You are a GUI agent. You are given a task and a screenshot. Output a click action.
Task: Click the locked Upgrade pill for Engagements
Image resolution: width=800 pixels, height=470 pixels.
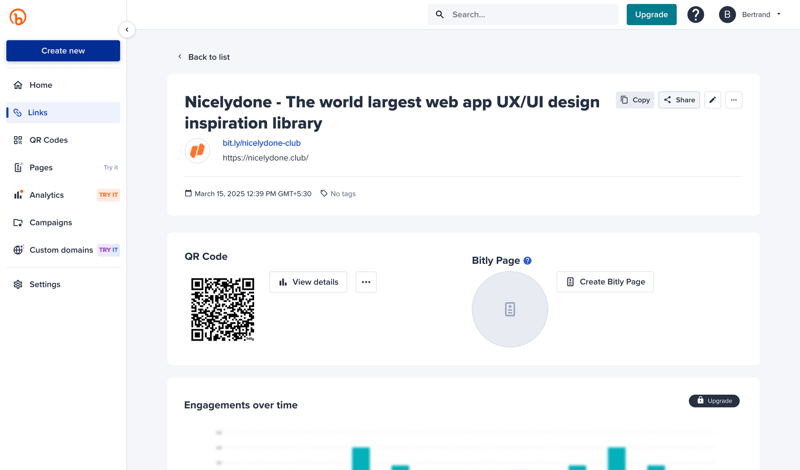pos(714,401)
